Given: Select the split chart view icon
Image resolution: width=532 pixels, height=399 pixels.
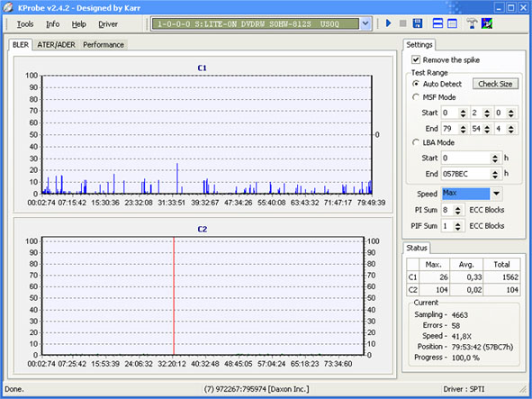Looking at the screenshot, I should point(437,23).
